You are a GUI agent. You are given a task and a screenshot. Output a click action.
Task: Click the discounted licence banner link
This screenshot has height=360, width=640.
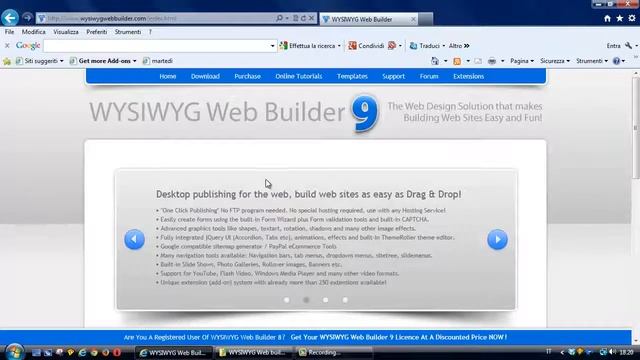coord(399,338)
